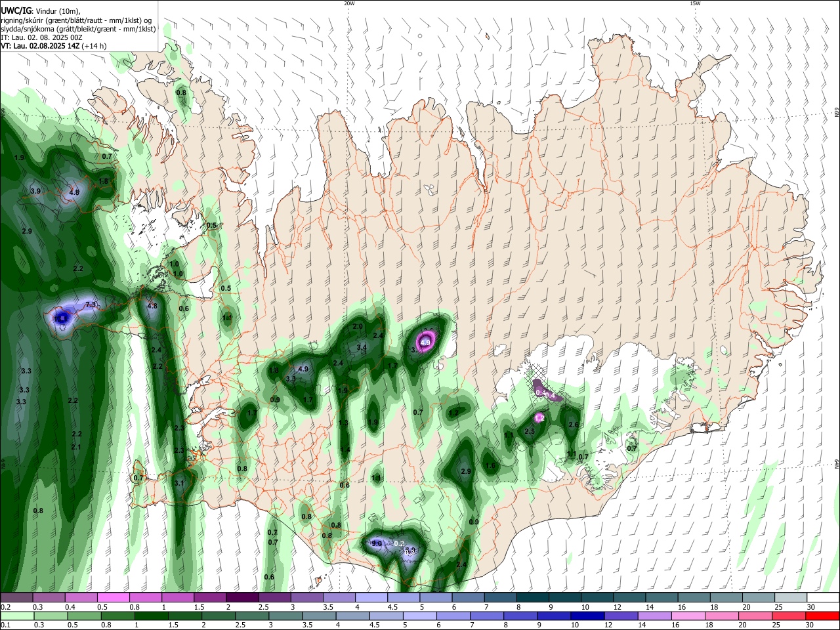Select the '2.1' value off the west coast
This screenshot has height=630, width=840.
pyautogui.click(x=75, y=447)
